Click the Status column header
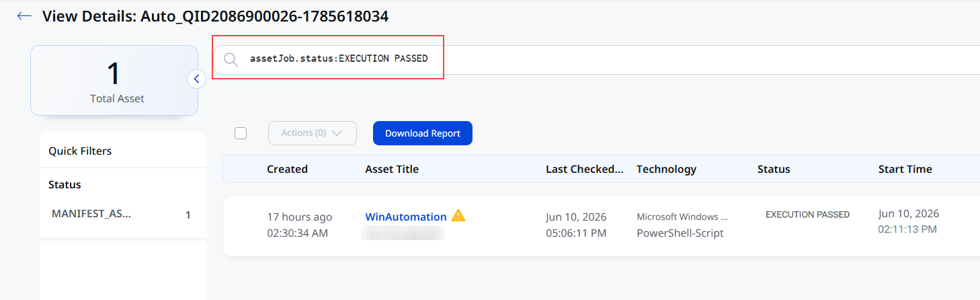Screen dimensions: 980x300 (774, 170)
